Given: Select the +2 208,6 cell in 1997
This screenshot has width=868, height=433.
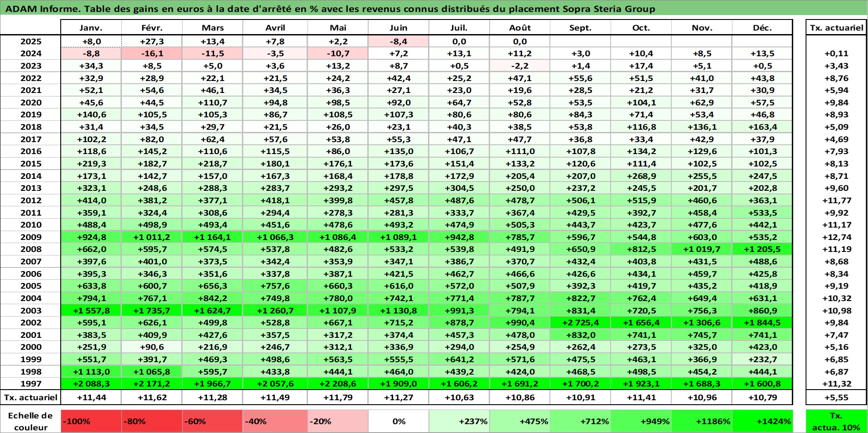Looking at the screenshot, I should click(338, 384).
